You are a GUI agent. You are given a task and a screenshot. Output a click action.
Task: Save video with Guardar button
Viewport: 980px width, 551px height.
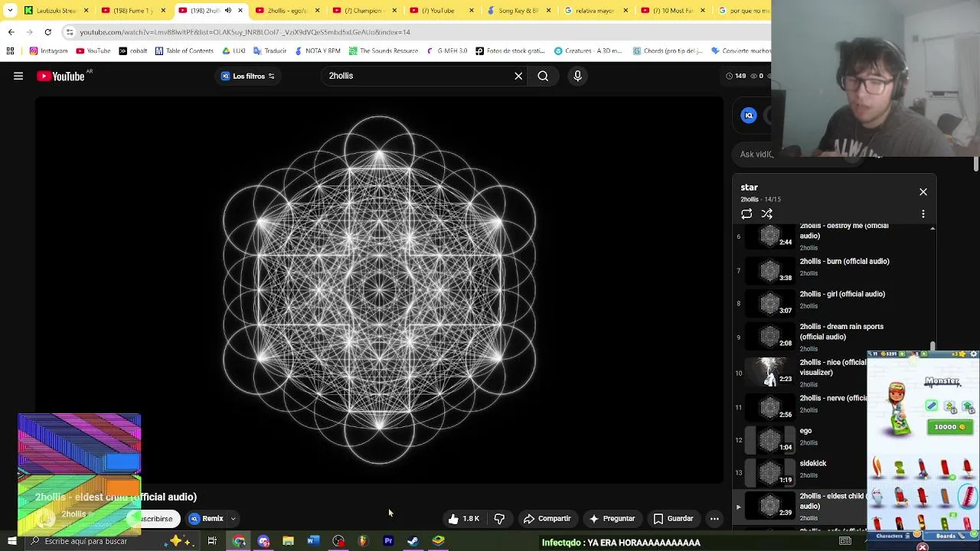click(x=673, y=519)
